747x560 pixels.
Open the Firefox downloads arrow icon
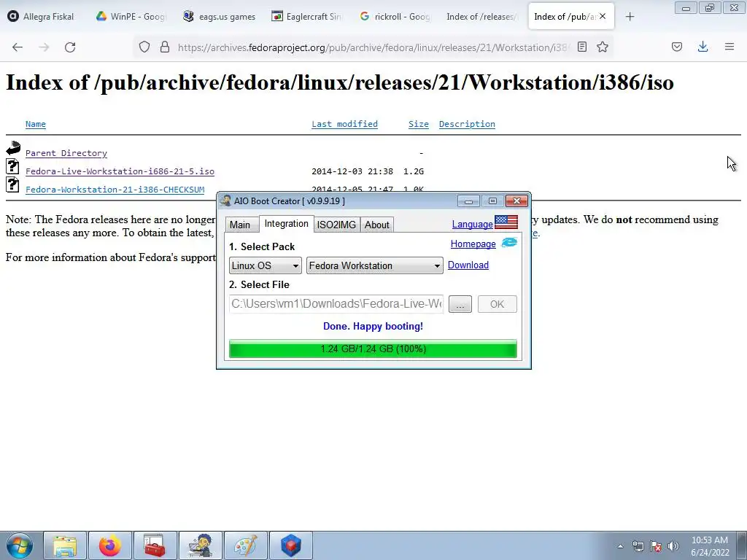pyautogui.click(x=703, y=47)
